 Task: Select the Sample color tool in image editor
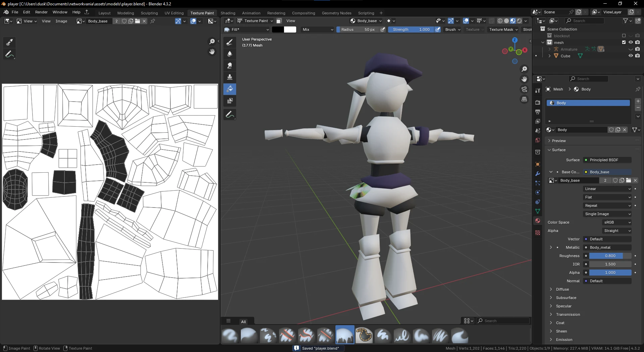pos(9,42)
